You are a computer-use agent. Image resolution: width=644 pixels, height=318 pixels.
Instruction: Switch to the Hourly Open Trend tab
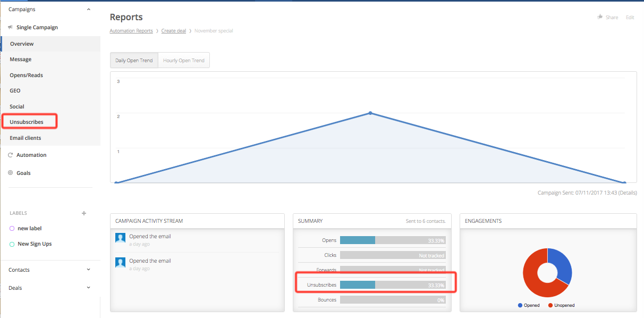[184, 61]
